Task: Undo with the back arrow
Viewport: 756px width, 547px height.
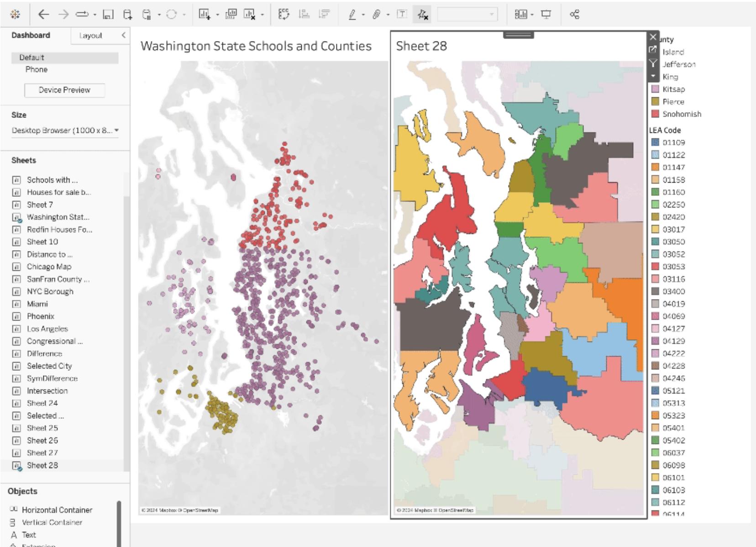Action: pyautogui.click(x=43, y=15)
